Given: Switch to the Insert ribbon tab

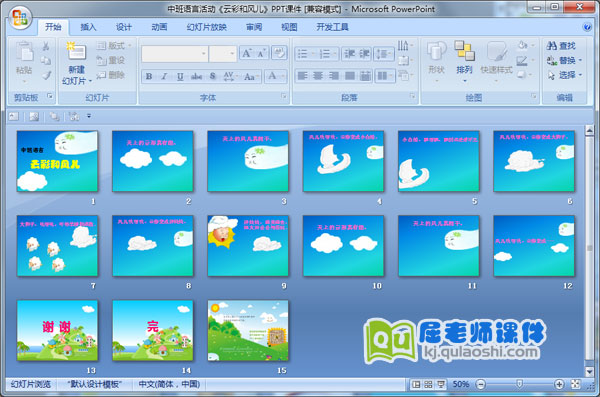Looking at the screenshot, I should [x=88, y=27].
